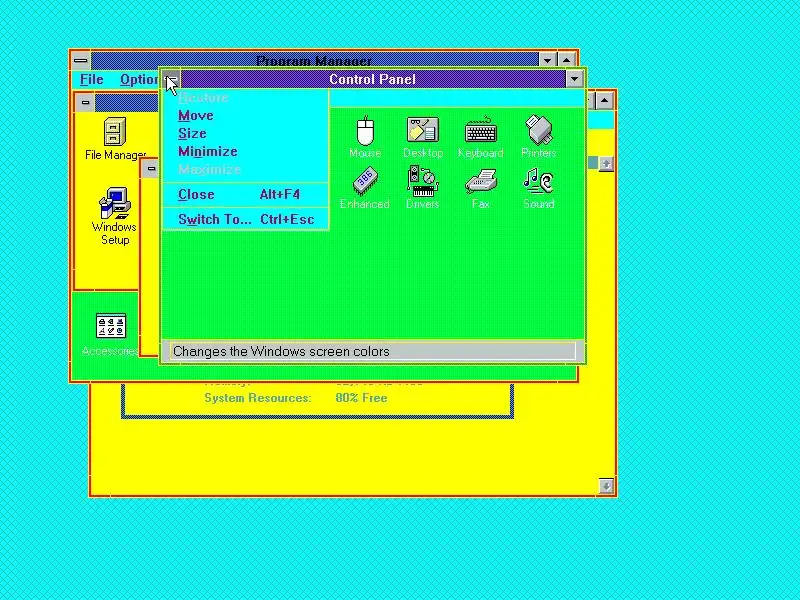Choose Close Alt+F4 menu entry
The height and width of the screenshot is (600, 800).
[245, 194]
